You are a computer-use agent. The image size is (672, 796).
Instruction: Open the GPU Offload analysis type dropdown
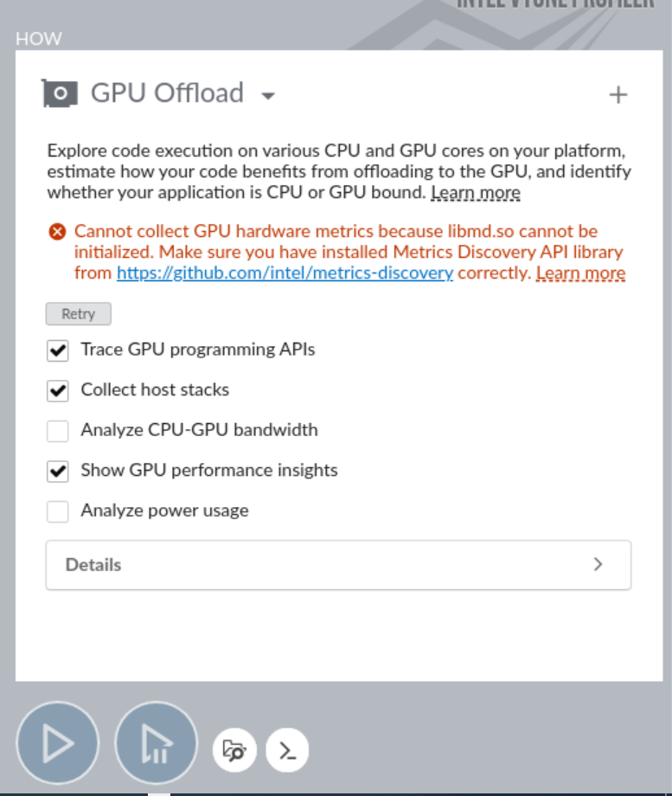(x=268, y=96)
